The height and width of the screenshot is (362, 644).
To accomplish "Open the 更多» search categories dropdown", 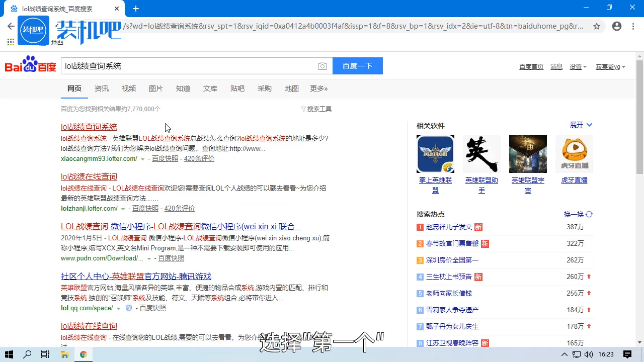I will pyautogui.click(x=318, y=88).
